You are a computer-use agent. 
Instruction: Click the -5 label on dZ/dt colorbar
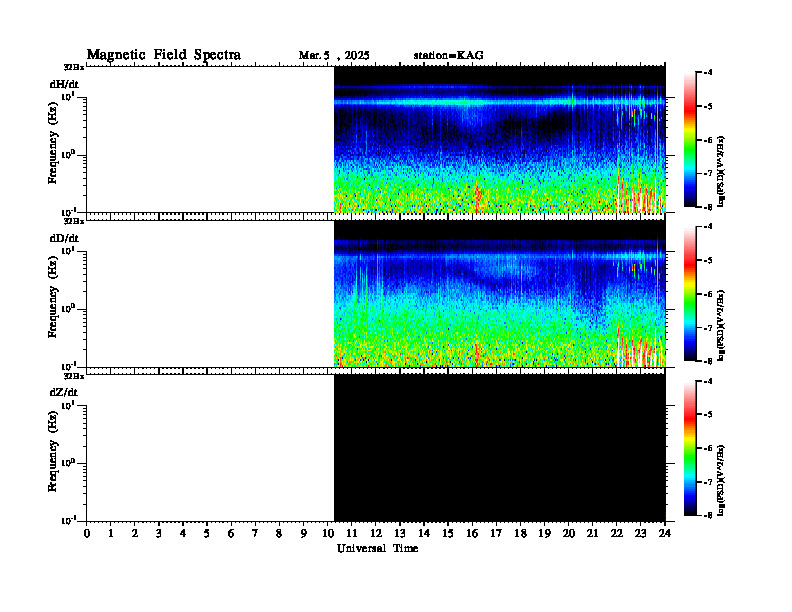point(707,415)
